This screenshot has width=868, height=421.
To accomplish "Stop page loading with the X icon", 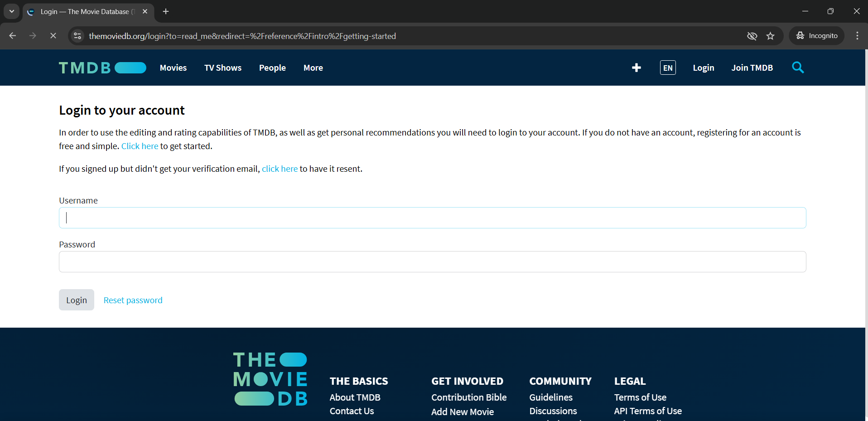I will click(53, 36).
